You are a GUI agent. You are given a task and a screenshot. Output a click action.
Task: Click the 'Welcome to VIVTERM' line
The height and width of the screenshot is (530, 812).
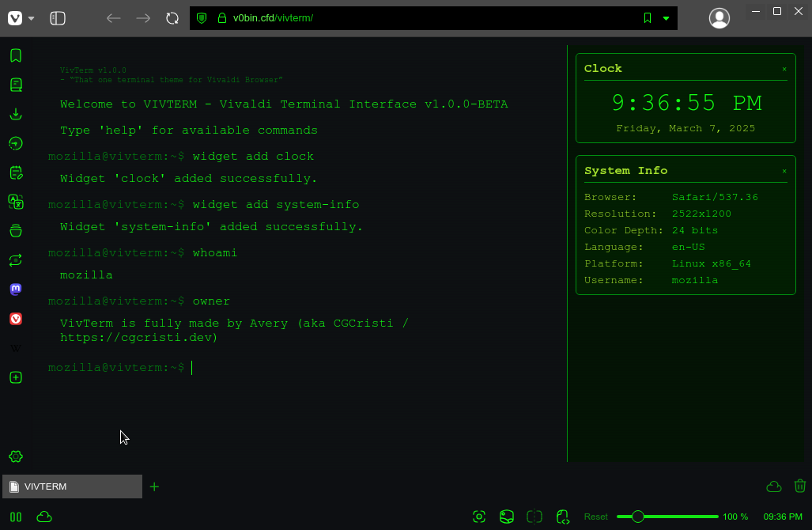(x=284, y=104)
